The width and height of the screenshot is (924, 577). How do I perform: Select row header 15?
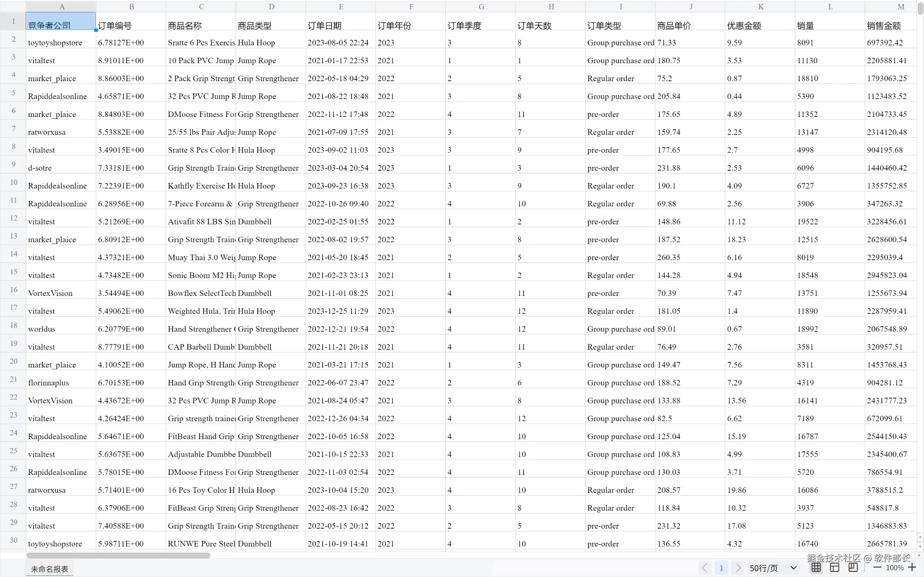(x=13, y=272)
